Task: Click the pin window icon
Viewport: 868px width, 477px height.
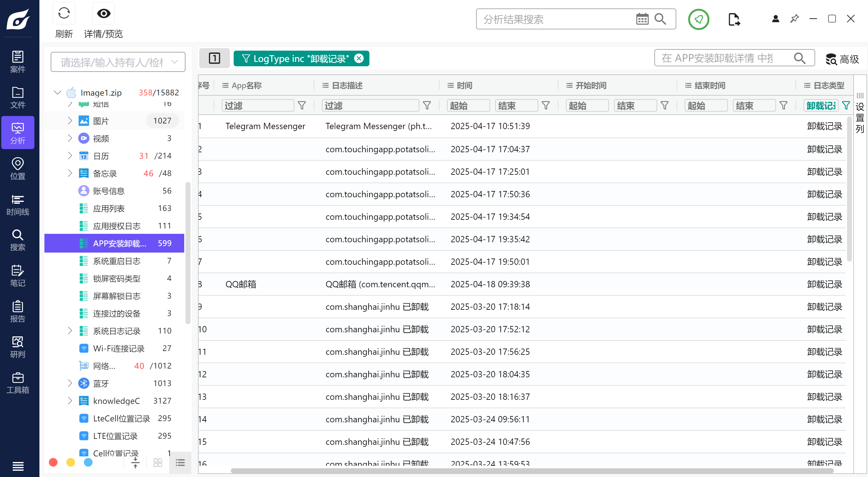Action: click(794, 19)
